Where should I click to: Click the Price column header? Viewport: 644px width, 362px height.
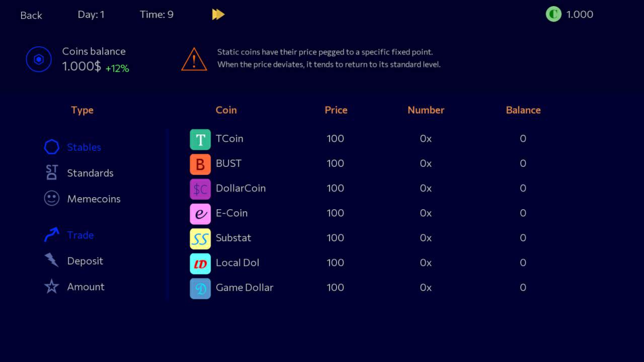tap(336, 110)
